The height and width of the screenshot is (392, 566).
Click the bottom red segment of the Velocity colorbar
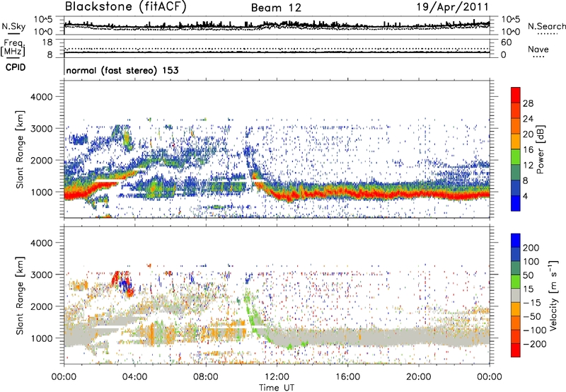point(516,350)
